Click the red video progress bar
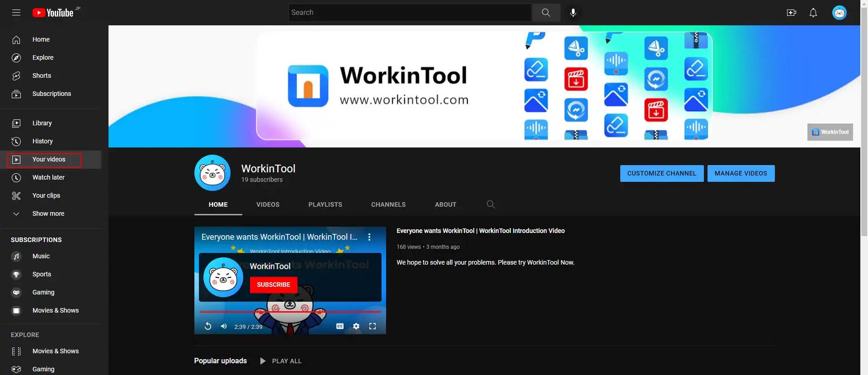This screenshot has width=868, height=375. coord(290,312)
